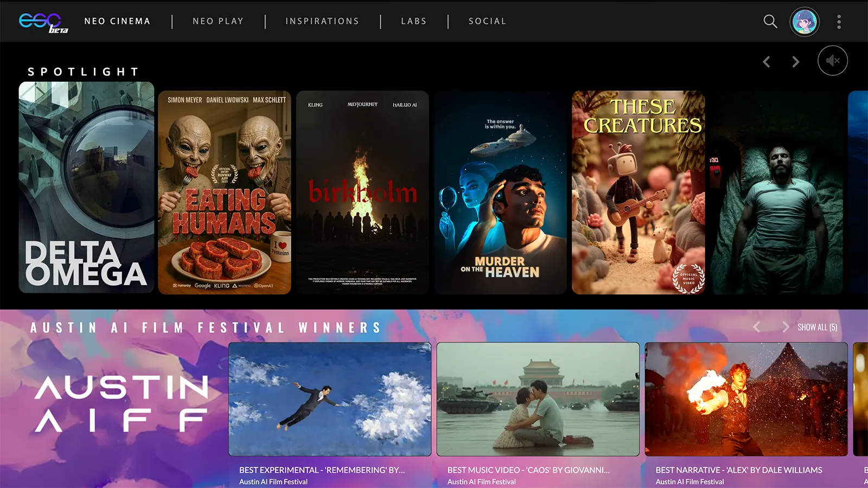Image resolution: width=868 pixels, height=488 pixels.
Task: Switch to the Neo Play tab
Action: [x=218, y=21]
